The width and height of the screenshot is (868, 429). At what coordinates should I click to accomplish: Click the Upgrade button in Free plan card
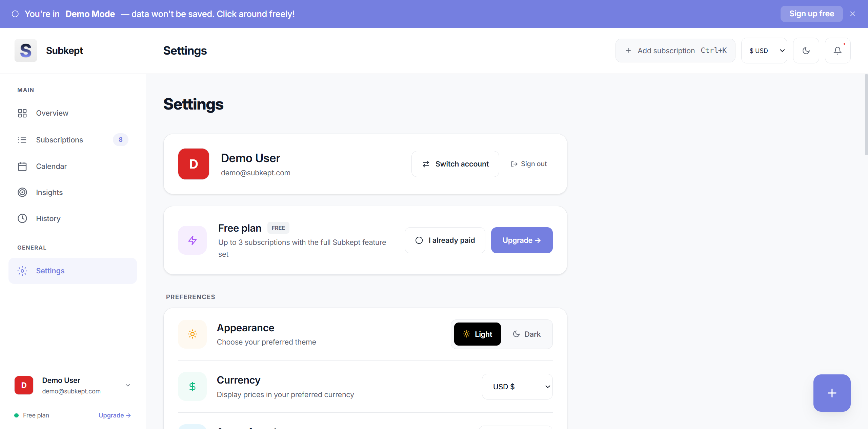click(522, 240)
